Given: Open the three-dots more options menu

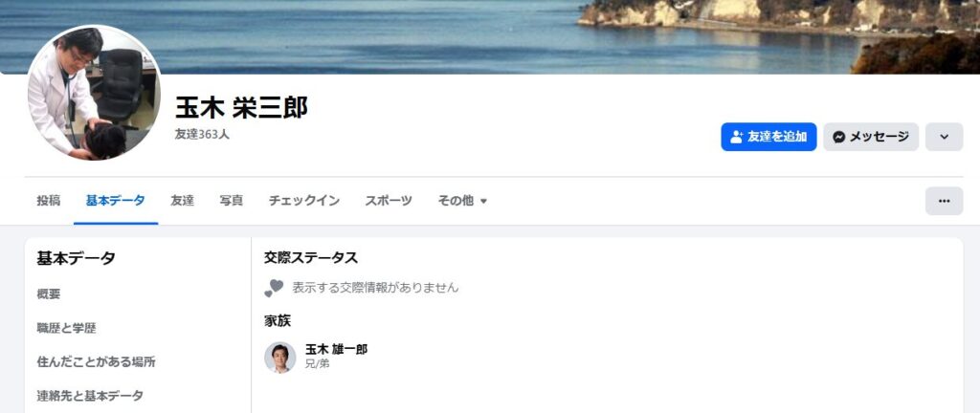Looking at the screenshot, I should click(944, 201).
